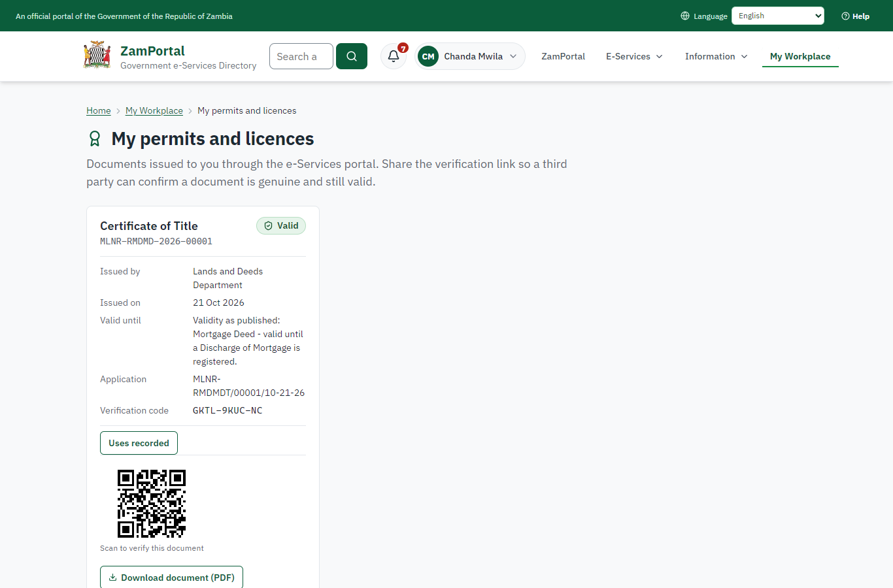This screenshot has width=893, height=588.
Task: Click 'My permits and licences' breadcrumb text
Action: click(x=247, y=110)
